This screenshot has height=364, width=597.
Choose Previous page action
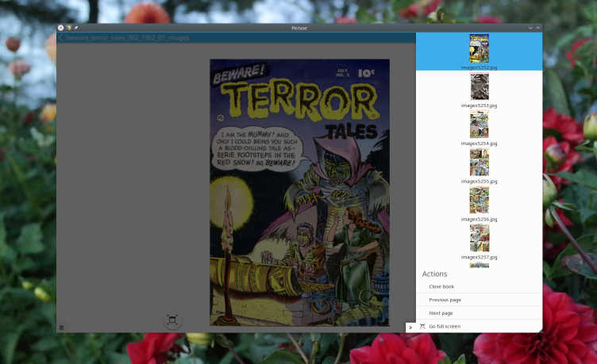pos(445,300)
